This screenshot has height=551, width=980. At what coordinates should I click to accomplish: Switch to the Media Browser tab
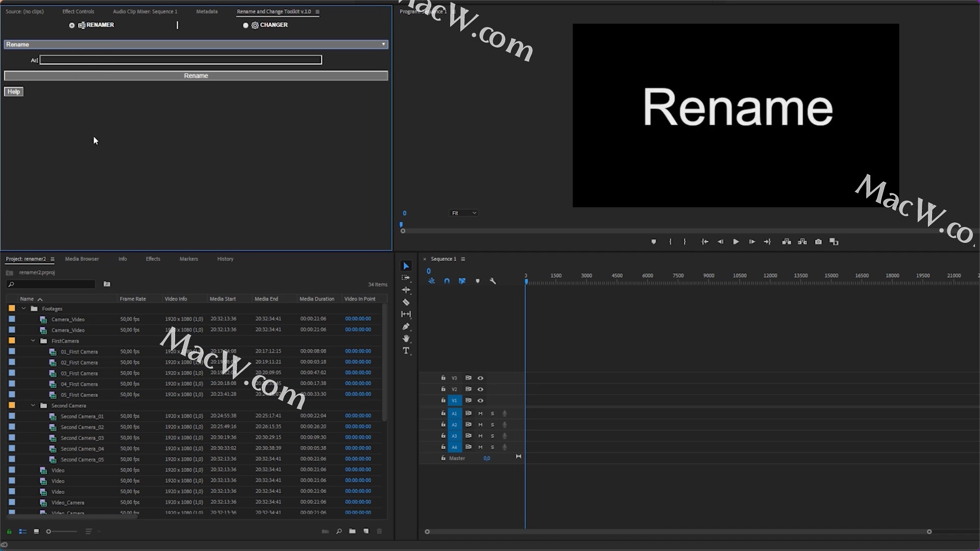point(82,259)
